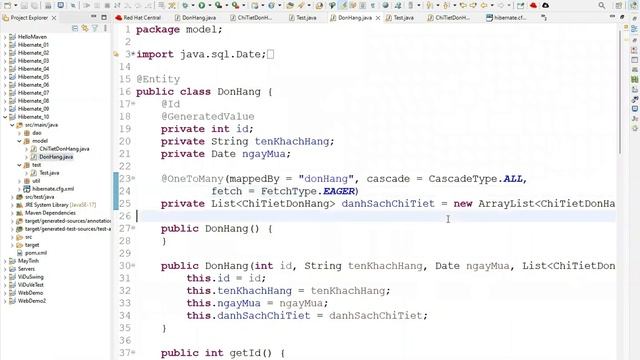Screen dimensions: 640x360
Task: Click the black cloud toolbar icon
Action: coord(545,5)
